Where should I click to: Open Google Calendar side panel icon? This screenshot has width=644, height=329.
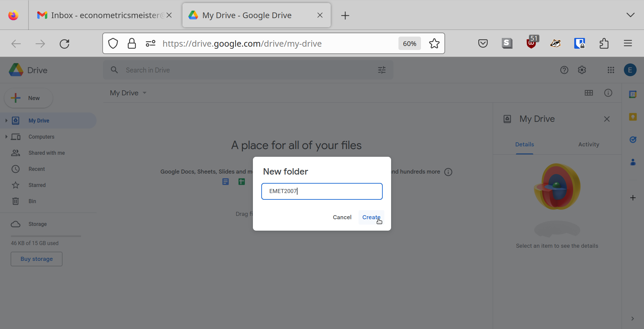point(633,94)
